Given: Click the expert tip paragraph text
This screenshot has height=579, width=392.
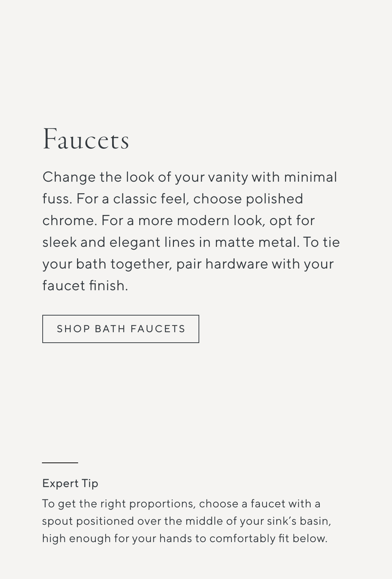Looking at the screenshot, I should click(x=186, y=521).
